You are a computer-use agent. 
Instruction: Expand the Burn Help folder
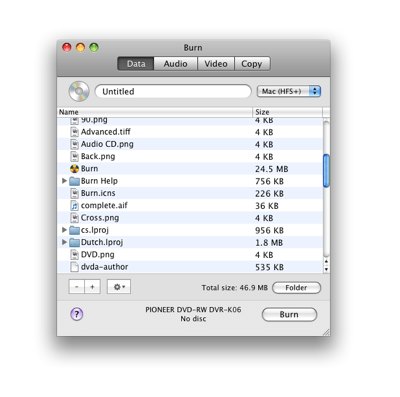[x=64, y=181]
